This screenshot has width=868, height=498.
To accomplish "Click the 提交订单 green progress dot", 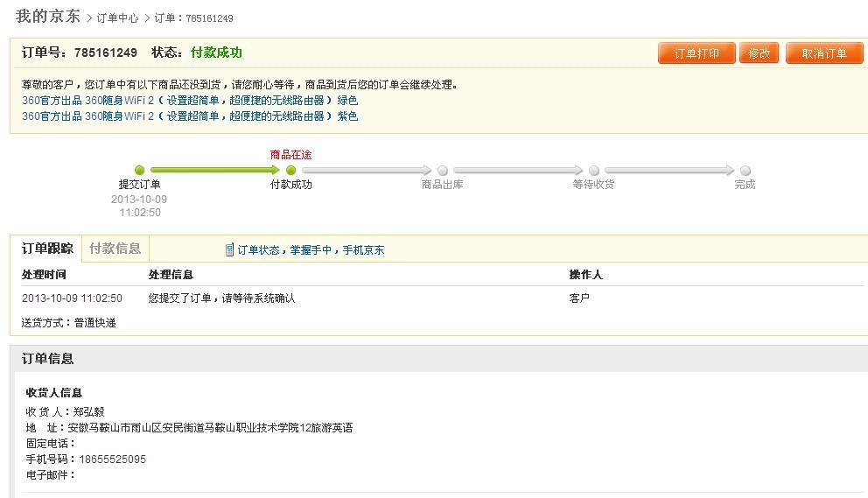I will click(x=139, y=170).
